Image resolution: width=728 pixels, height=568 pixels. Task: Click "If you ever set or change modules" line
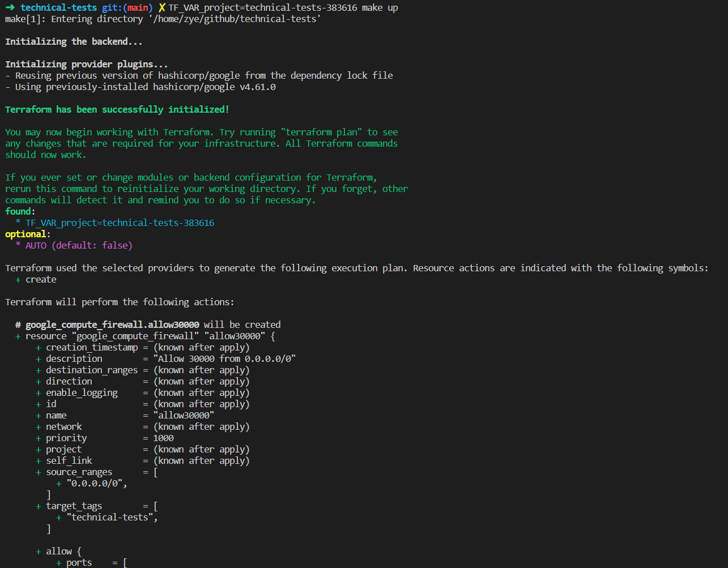click(x=191, y=177)
